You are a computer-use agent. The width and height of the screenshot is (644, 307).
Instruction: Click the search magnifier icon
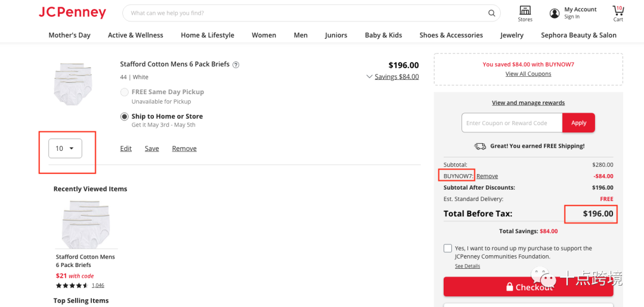[x=491, y=13]
